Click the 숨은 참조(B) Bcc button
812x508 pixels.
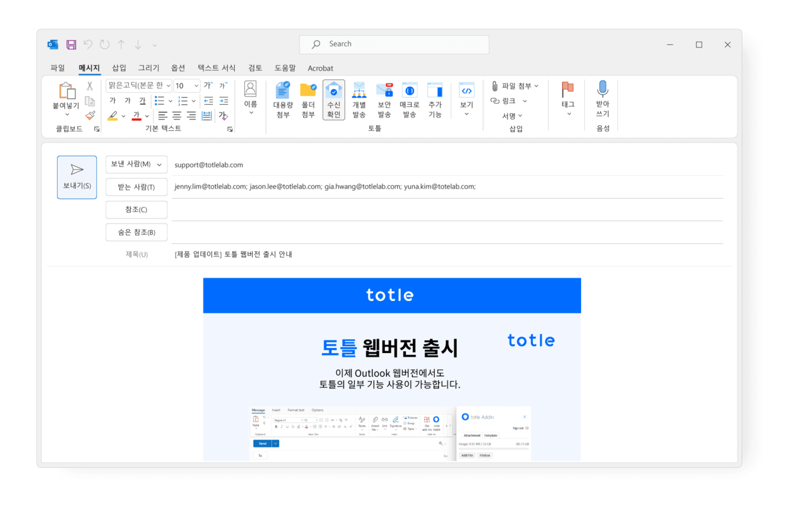(136, 232)
